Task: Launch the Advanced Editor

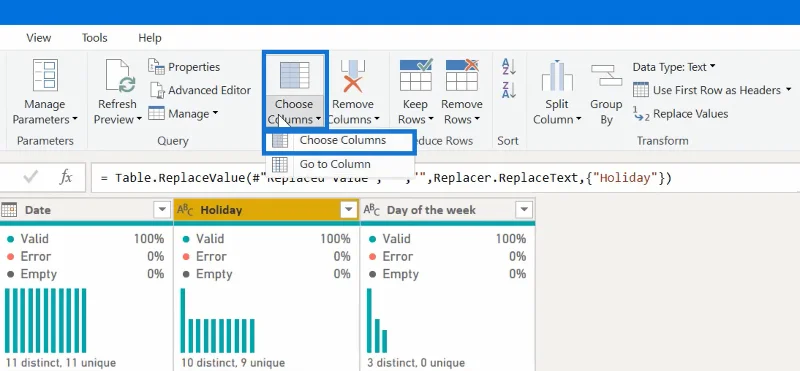Action: (200, 90)
